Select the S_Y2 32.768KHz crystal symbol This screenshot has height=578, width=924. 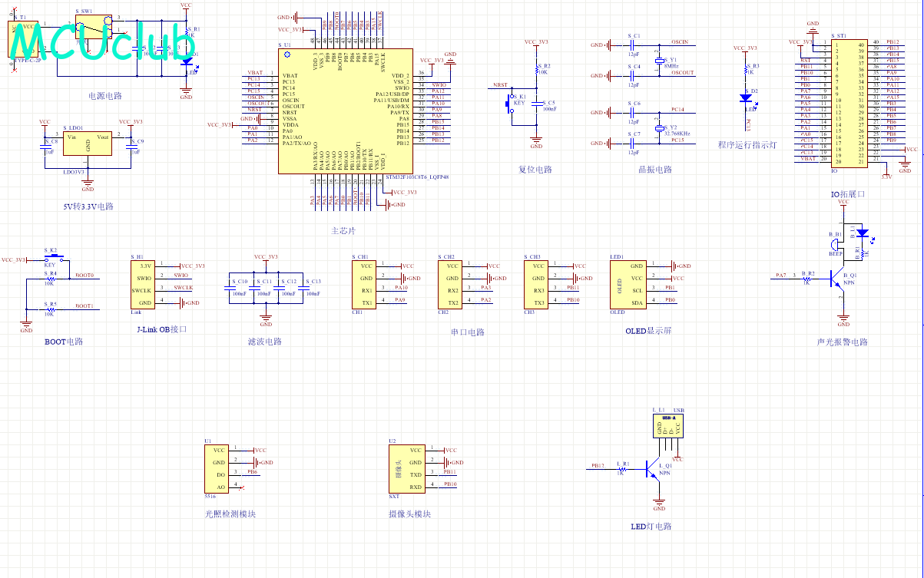pos(658,127)
